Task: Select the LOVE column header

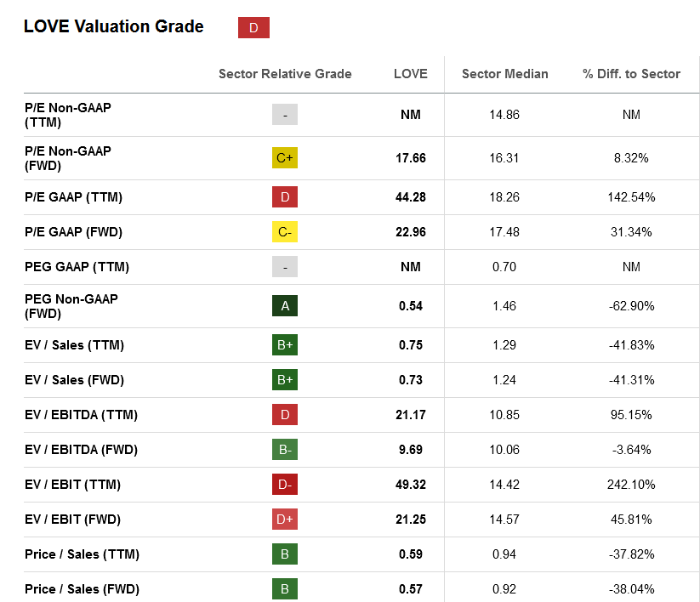Action: pyautogui.click(x=411, y=74)
